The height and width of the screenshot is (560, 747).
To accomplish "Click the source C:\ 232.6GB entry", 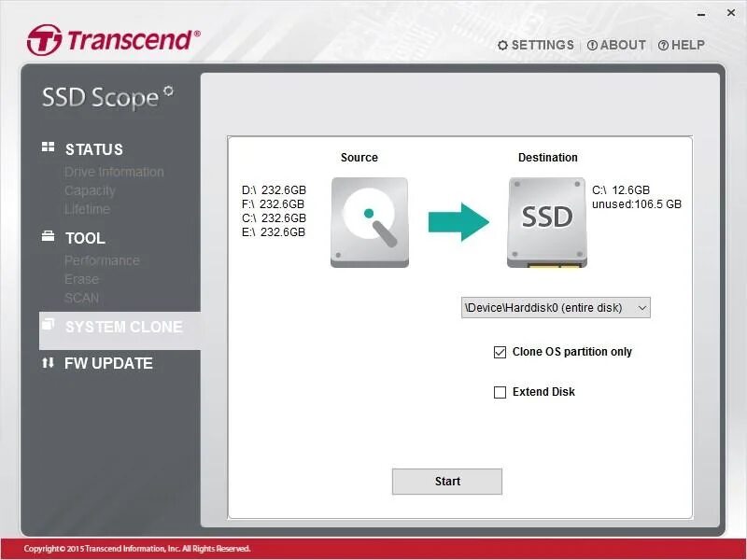I will (x=274, y=218).
